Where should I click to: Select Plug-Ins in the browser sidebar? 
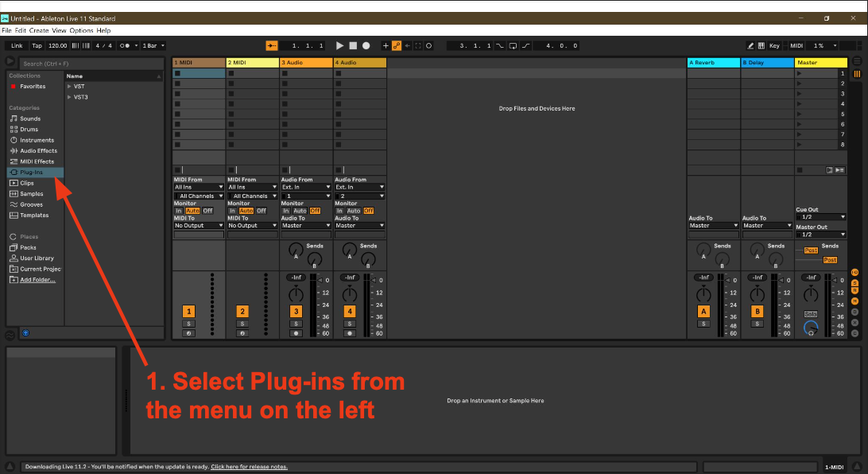pos(32,172)
